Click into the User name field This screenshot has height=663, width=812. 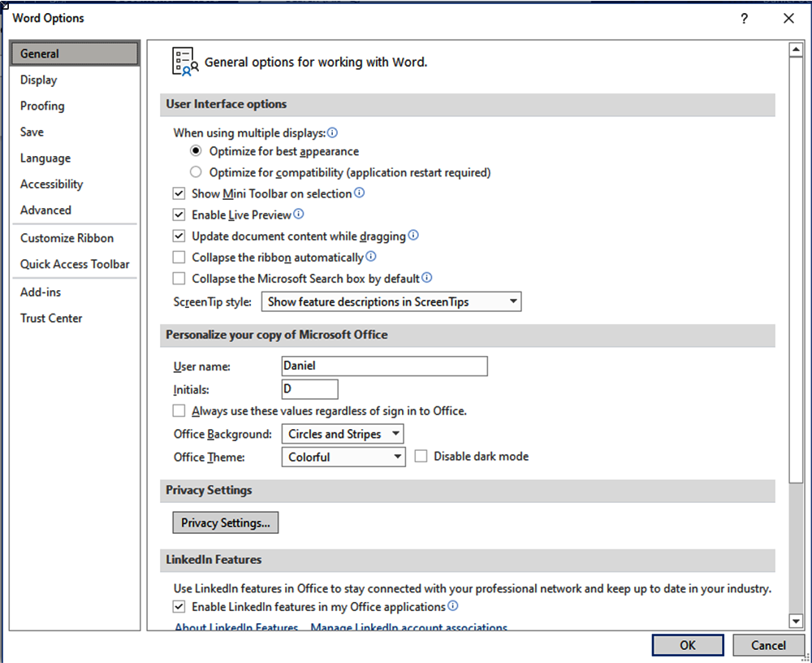(x=384, y=366)
